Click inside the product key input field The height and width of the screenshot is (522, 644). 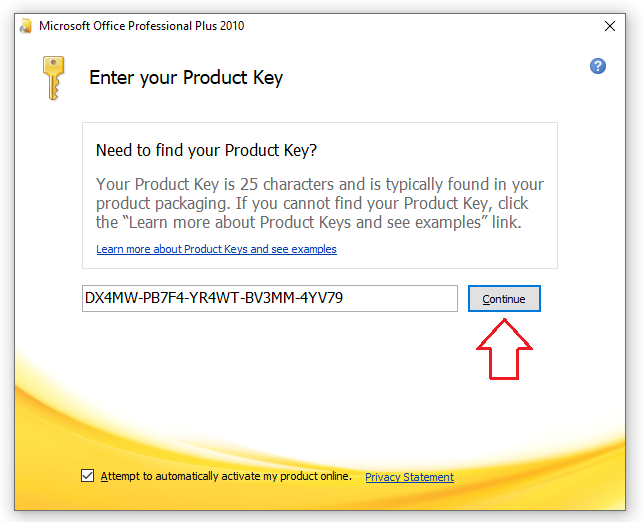tap(270, 299)
